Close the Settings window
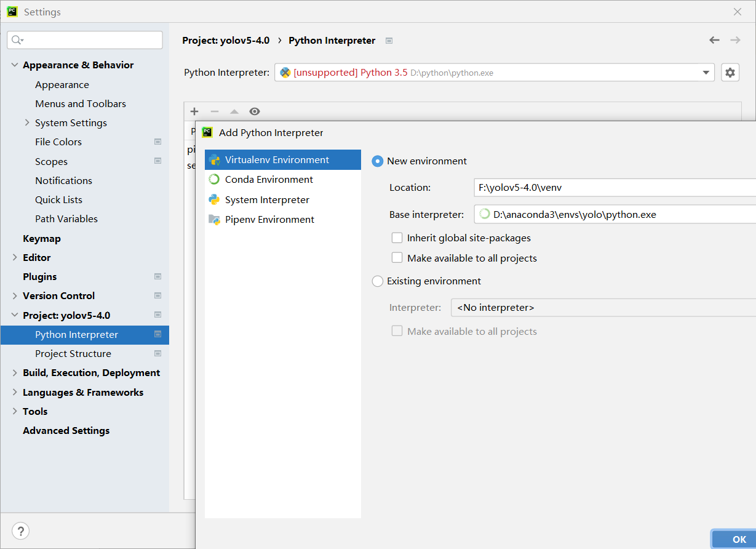756x549 pixels. [738, 12]
